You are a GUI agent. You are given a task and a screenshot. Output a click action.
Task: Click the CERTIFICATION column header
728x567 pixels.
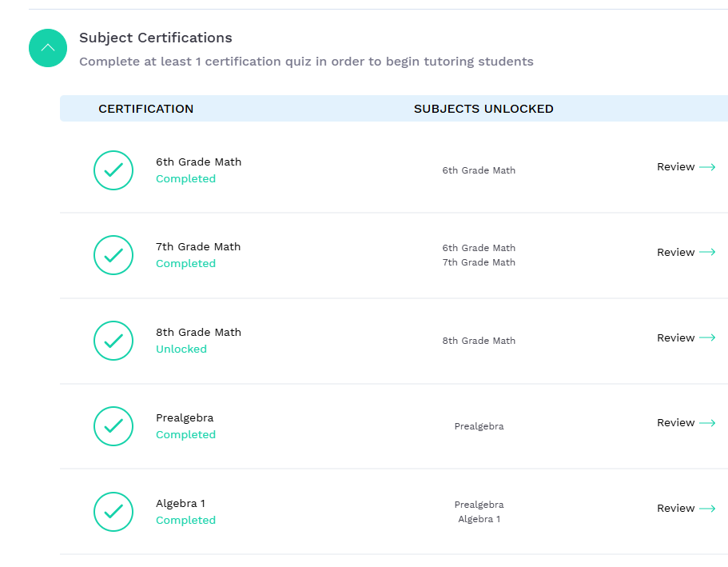(x=146, y=109)
